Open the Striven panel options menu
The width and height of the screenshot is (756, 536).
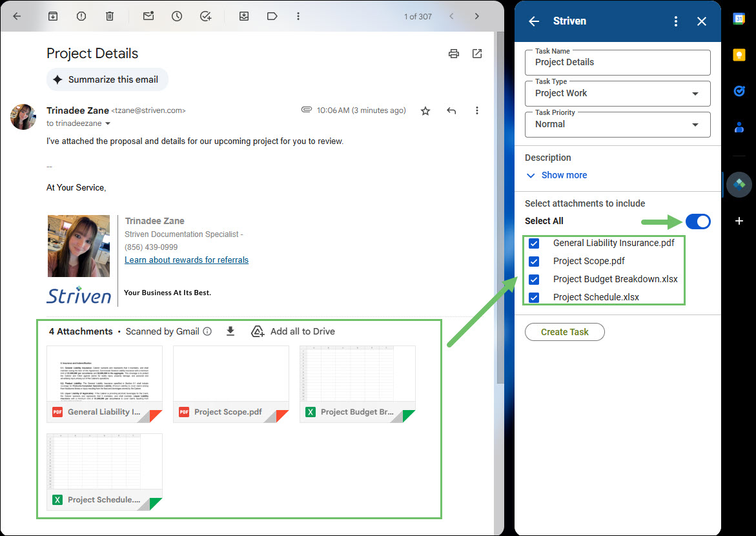point(675,21)
